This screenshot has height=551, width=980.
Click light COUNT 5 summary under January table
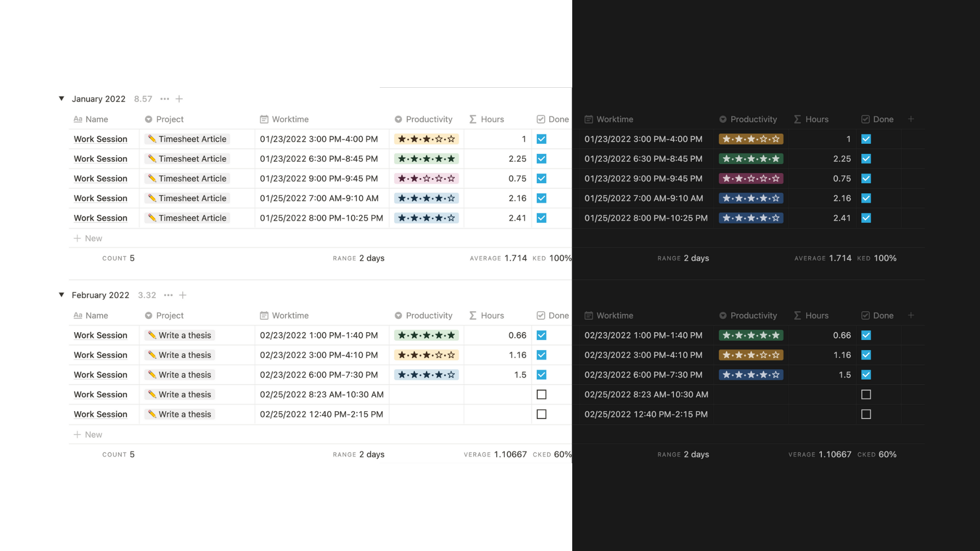tap(118, 258)
